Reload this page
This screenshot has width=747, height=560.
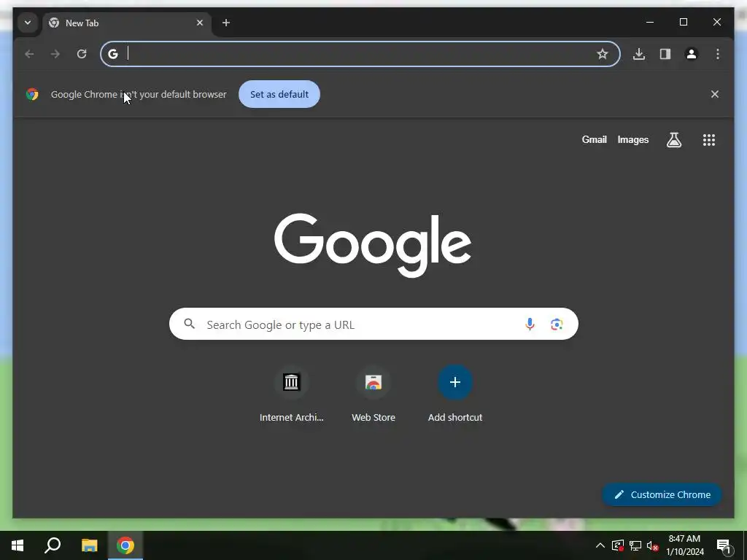point(82,54)
